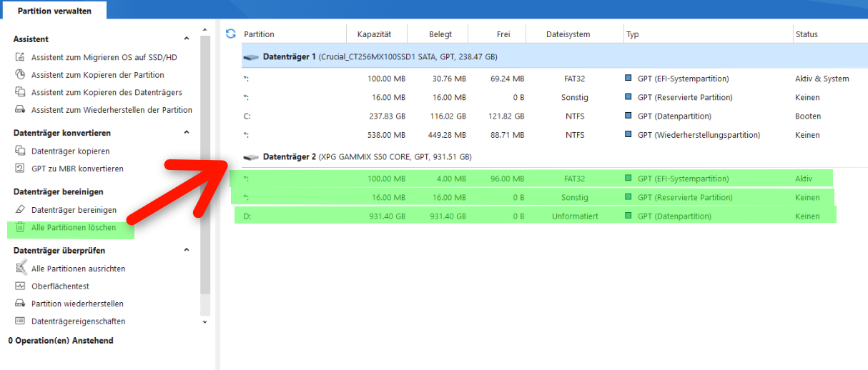
Task: Select the C: partition row
Action: (554, 116)
